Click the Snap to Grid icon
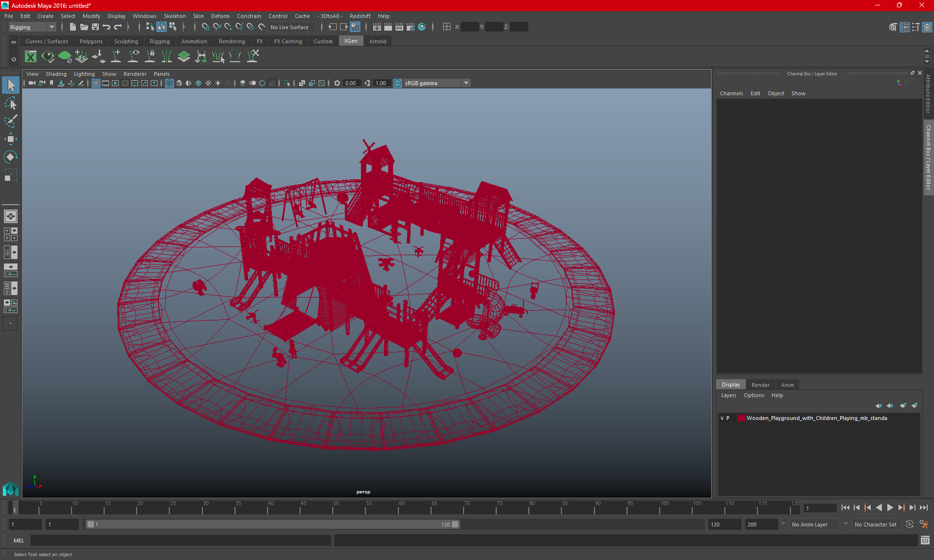This screenshot has width=934, height=560. [x=205, y=27]
